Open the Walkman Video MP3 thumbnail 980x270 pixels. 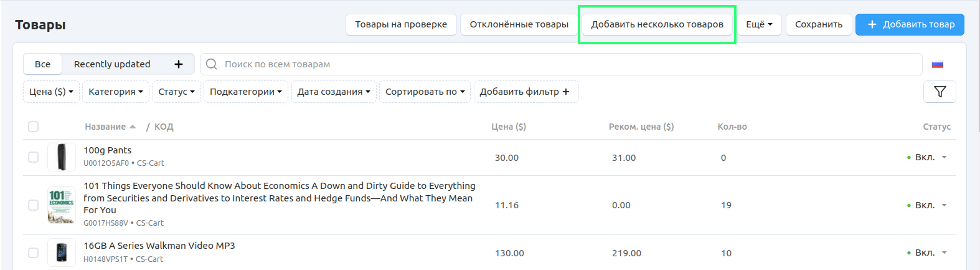[62, 253]
